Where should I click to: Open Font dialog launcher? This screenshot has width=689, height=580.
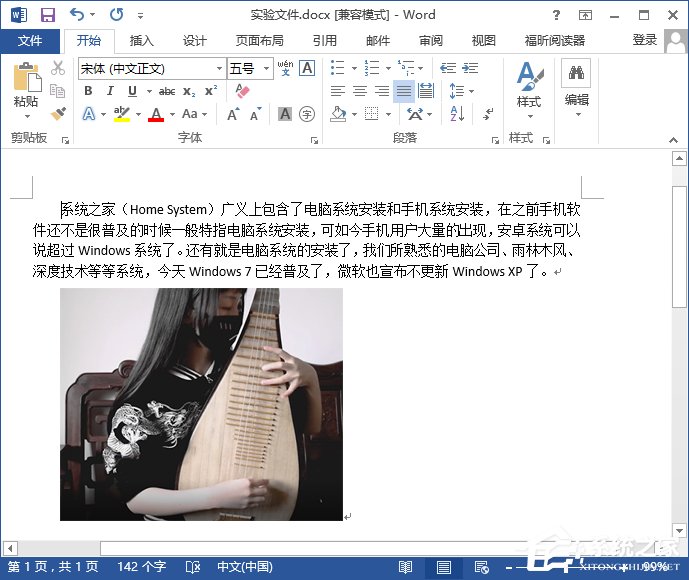[314, 140]
